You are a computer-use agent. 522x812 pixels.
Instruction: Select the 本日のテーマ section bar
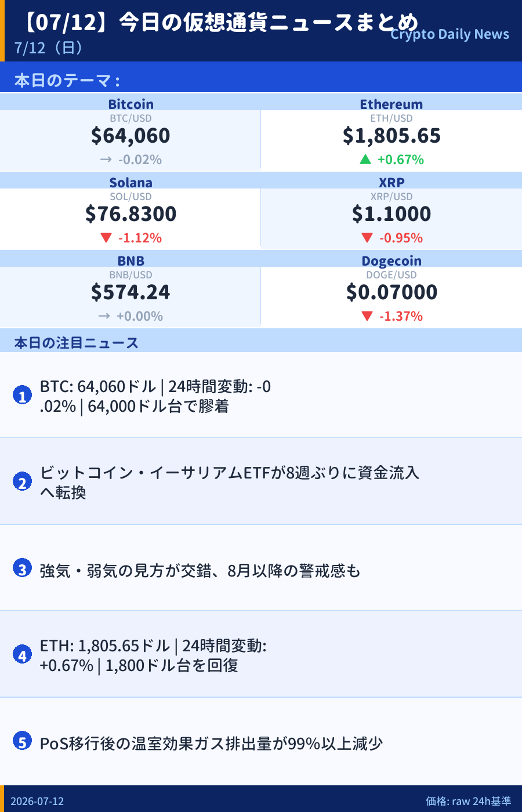point(261,79)
